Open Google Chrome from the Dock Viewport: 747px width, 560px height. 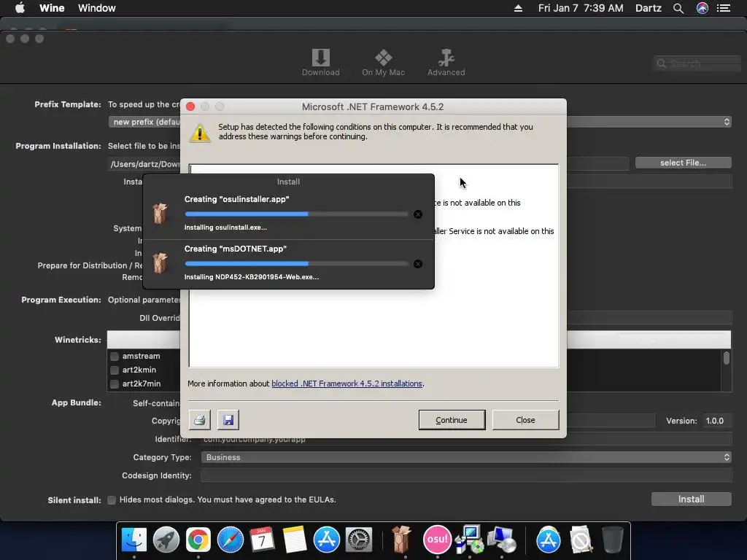pyautogui.click(x=198, y=540)
